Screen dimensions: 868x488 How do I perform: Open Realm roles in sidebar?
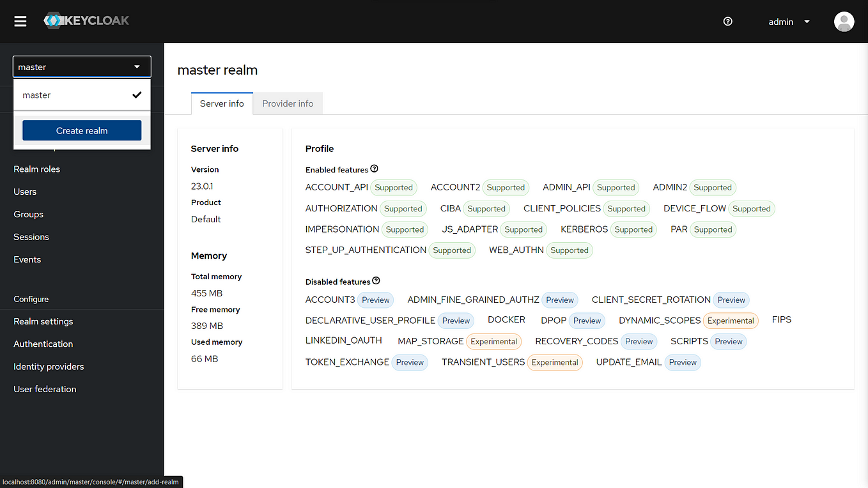37,169
